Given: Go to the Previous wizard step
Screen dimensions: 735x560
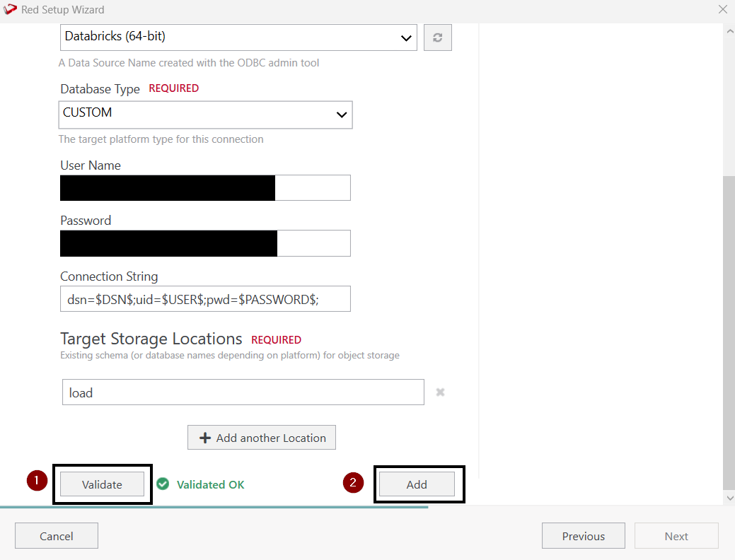Looking at the screenshot, I should (583, 536).
